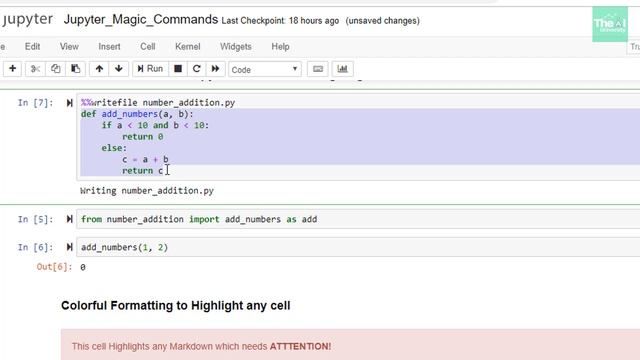The image size is (640, 360).
Task: Run cell In [6] with its run icon
Action: (69, 247)
